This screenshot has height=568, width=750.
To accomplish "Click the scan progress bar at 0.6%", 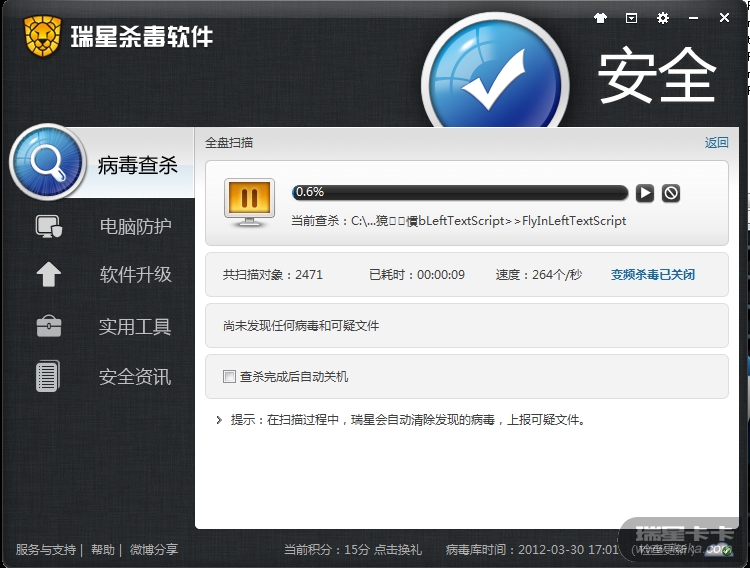I will (460, 192).
